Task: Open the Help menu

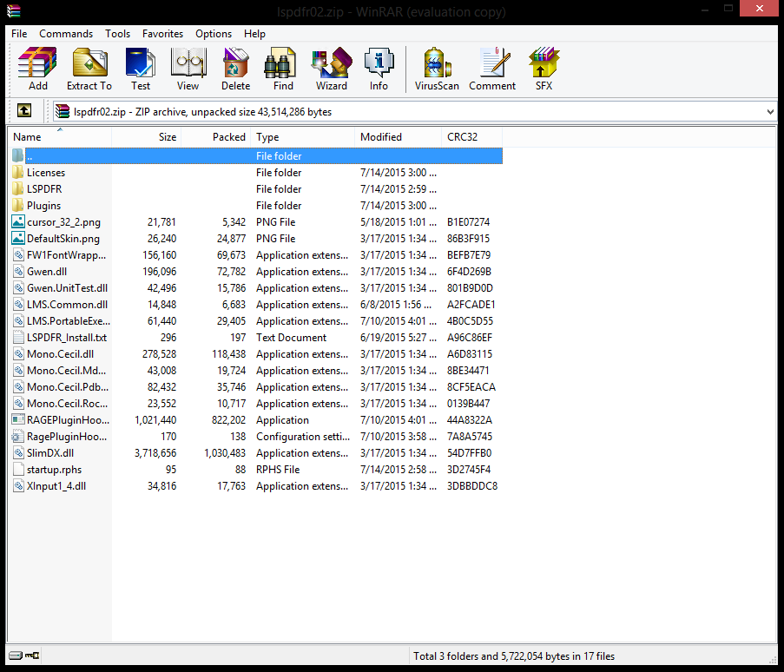Action: pos(254,34)
